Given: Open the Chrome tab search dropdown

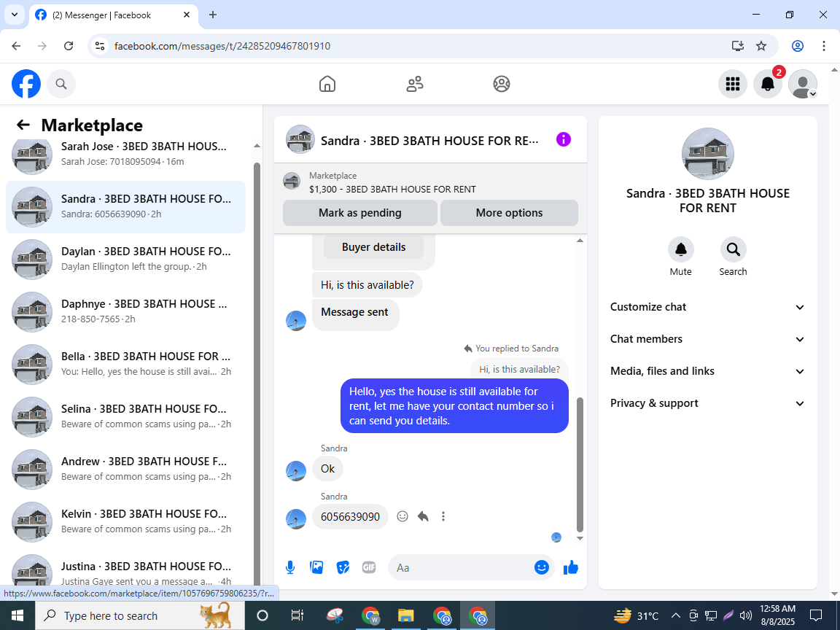Looking at the screenshot, I should click(x=15, y=15).
